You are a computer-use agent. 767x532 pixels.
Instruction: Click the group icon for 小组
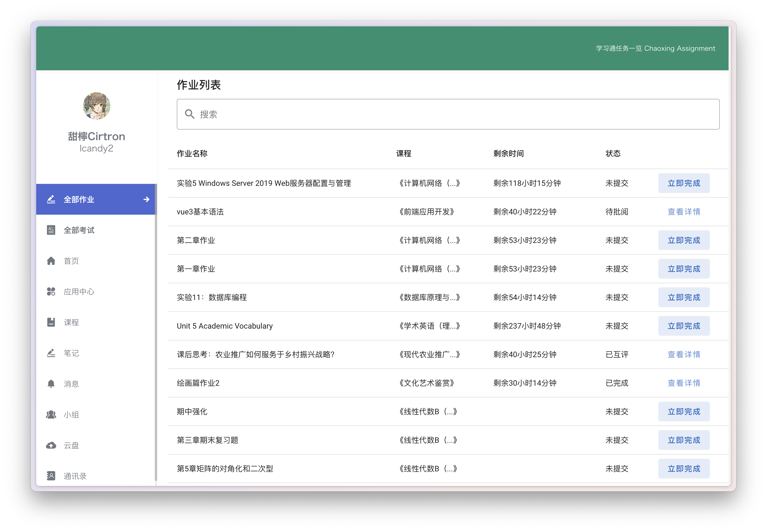(x=51, y=414)
